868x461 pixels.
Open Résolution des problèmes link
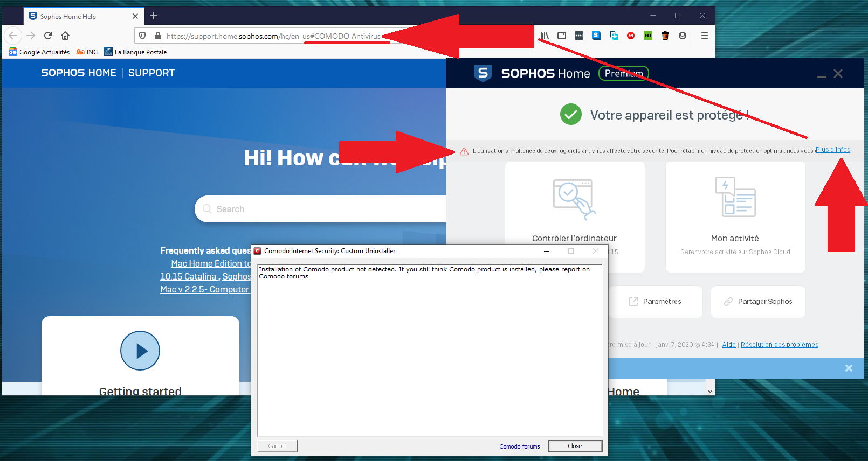tap(779, 345)
